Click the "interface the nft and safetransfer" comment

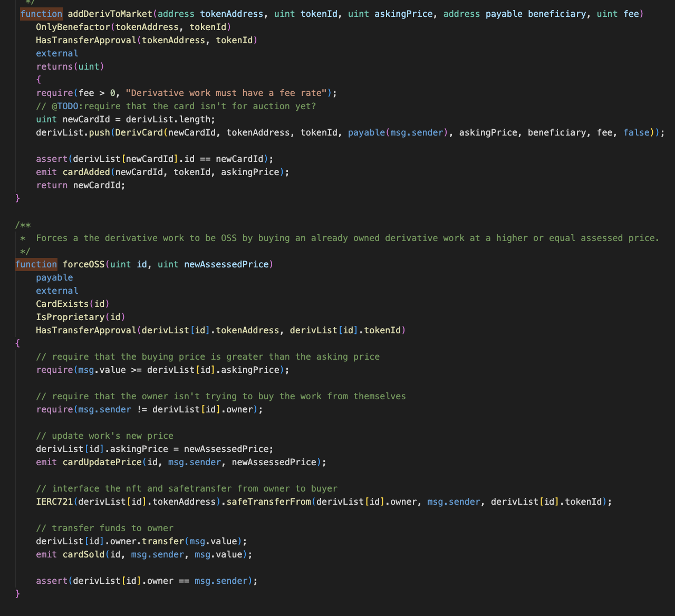187,488
